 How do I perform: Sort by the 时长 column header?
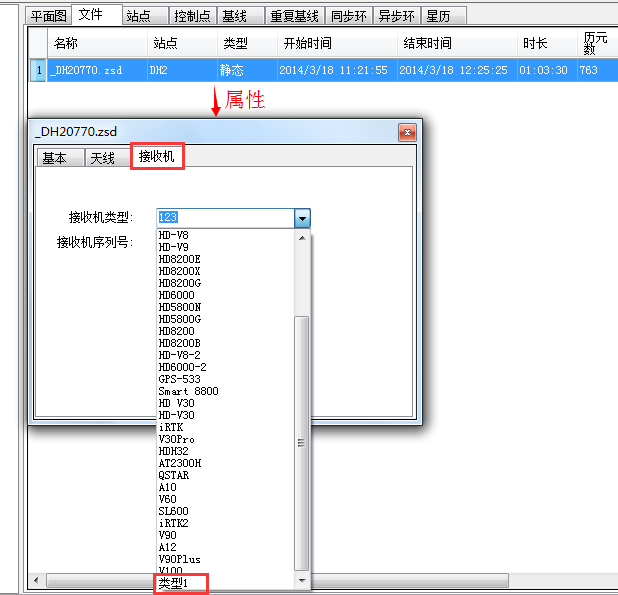click(547, 43)
